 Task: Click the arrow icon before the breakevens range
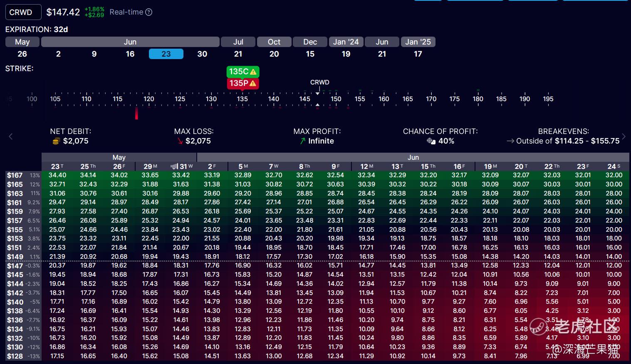click(510, 141)
